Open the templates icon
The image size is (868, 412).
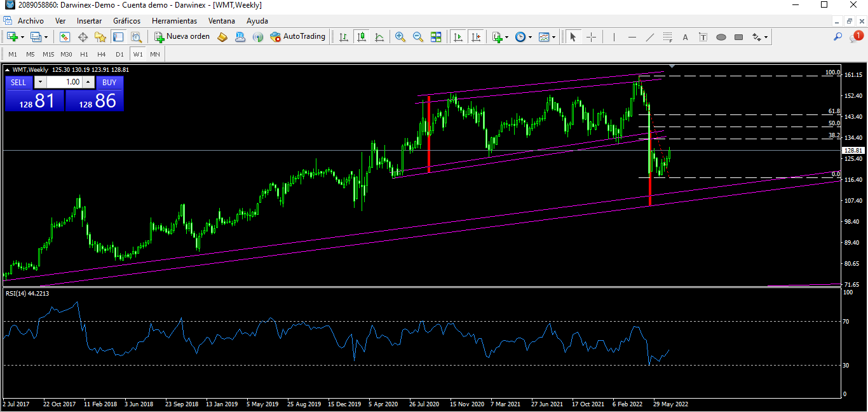544,37
